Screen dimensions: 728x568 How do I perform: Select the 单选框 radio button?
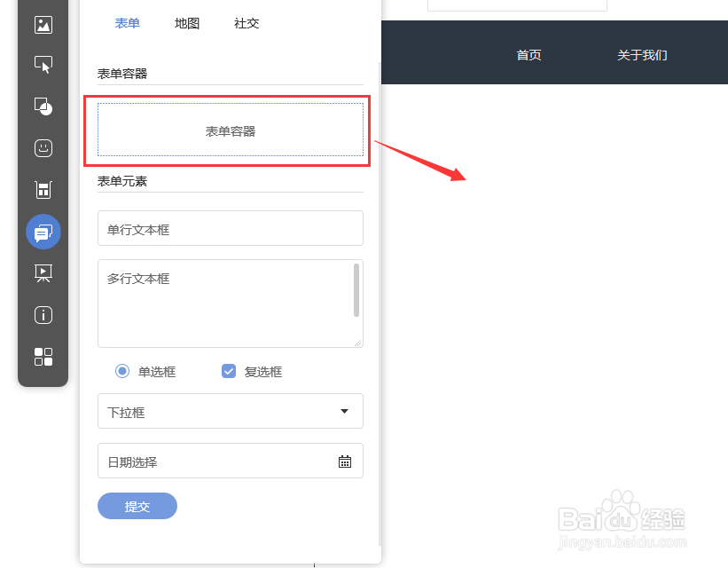(x=122, y=371)
